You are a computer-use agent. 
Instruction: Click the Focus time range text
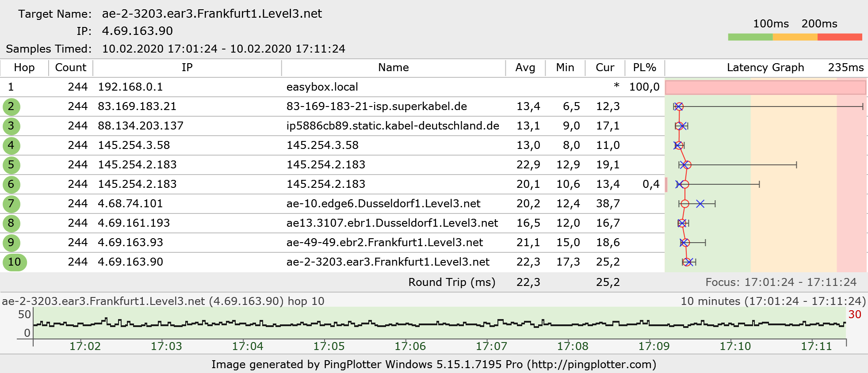point(781,282)
